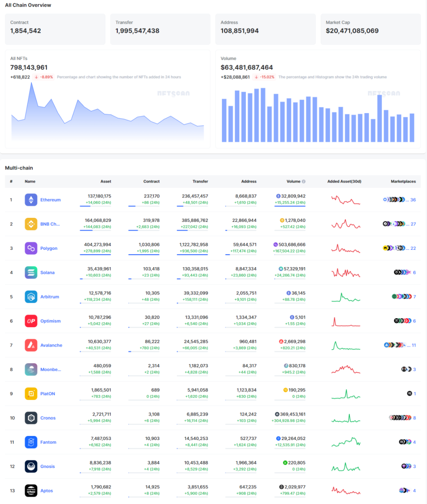Click the Asset column header
This screenshot has width=427, height=504.
(106, 181)
